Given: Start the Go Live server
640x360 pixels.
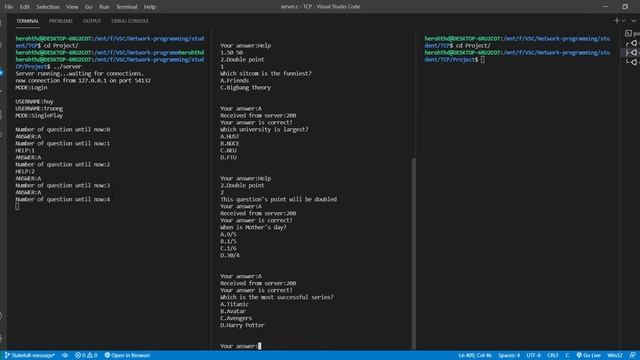Looking at the screenshot, I should coord(589,355).
